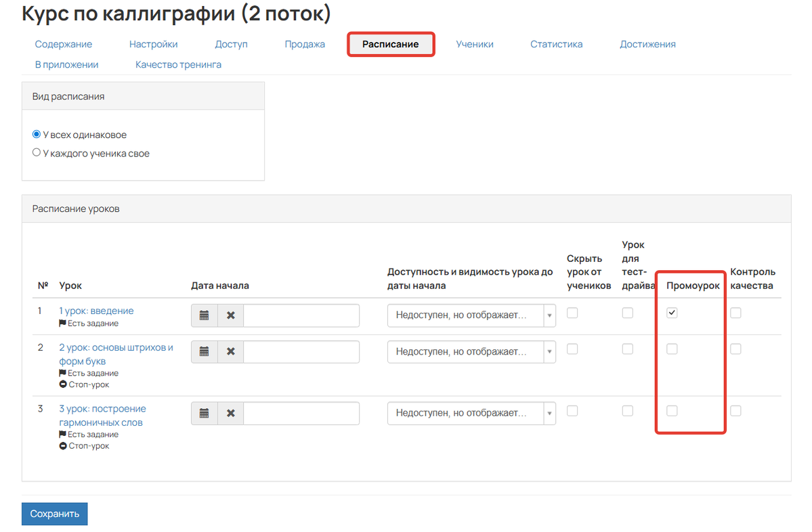Expand availability dropdown for lesson 2

[x=471, y=352]
